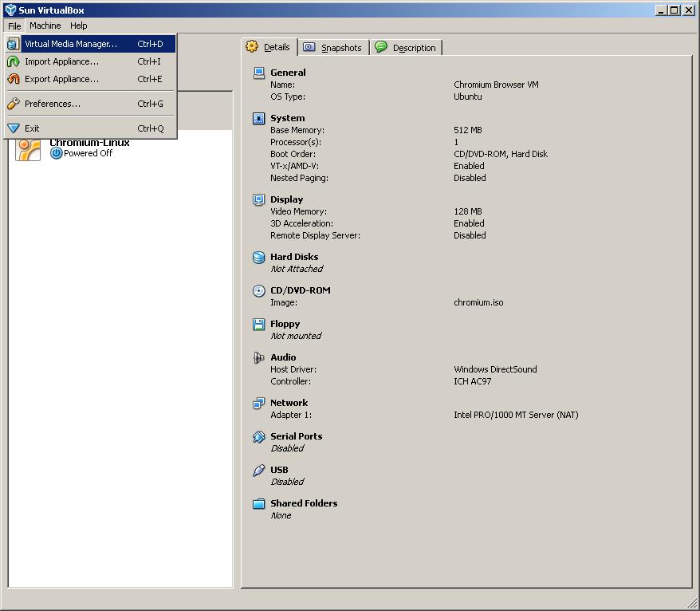The height and width of the screenshot is (611, 700).
Task: Click the green Import Appliance icon
Action: [x=14, y=61]
